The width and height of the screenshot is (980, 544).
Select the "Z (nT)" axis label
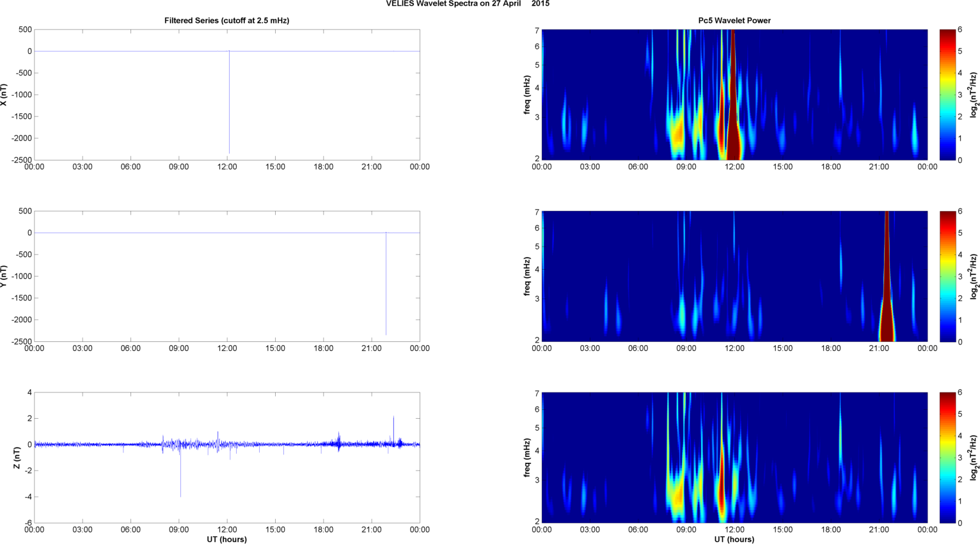17,458
